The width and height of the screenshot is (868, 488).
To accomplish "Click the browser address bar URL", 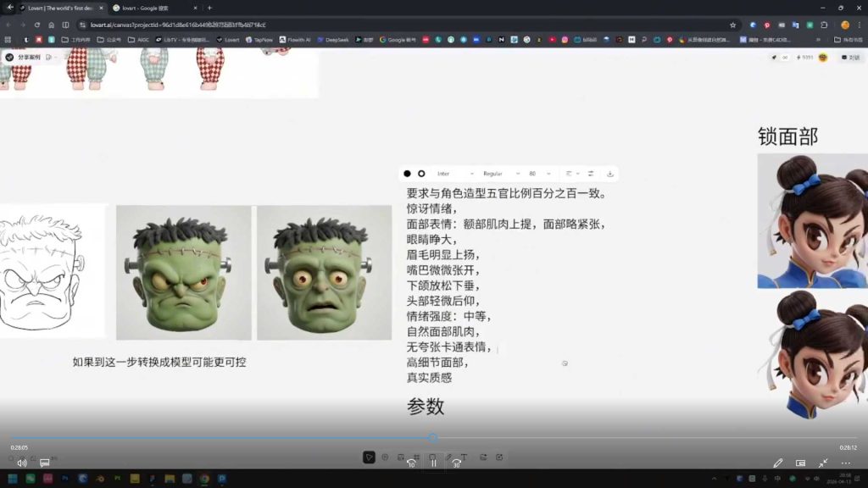I will click(178, 25).
